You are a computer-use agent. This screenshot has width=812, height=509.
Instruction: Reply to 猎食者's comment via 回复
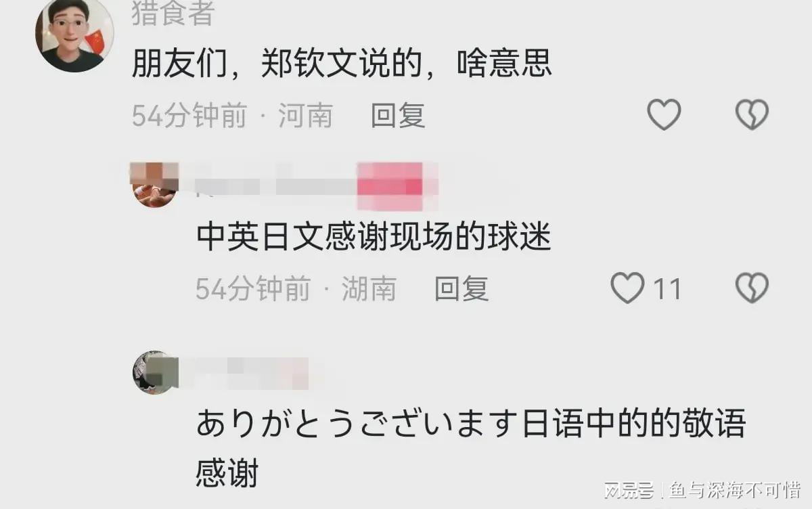pos(398,116)
